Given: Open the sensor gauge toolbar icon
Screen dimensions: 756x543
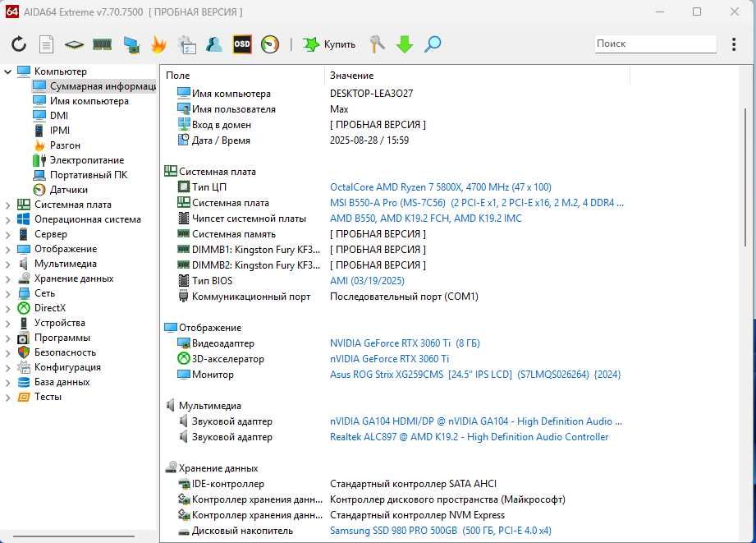Looking at the screenshot, I should point(270,44).
